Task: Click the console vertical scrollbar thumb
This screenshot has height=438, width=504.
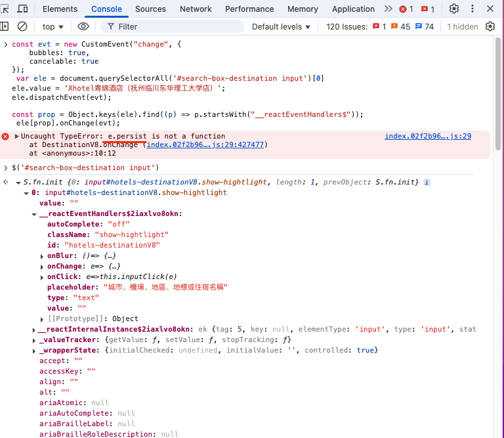Action: click(498, 94)
